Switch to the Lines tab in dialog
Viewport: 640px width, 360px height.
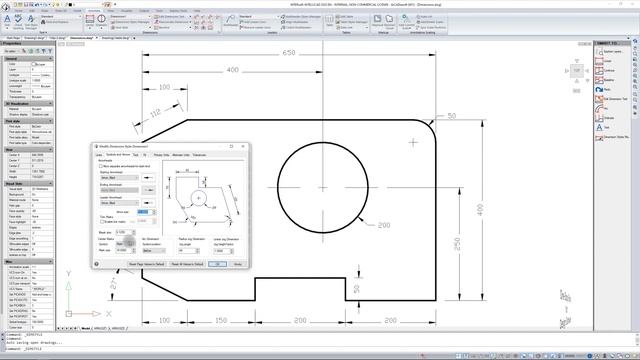point(99,155)
